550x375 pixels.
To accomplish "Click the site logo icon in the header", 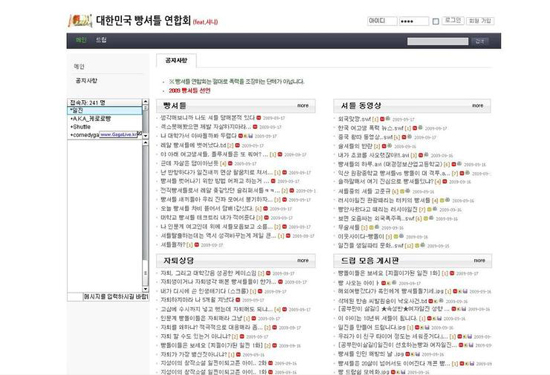I will (80, 21).
